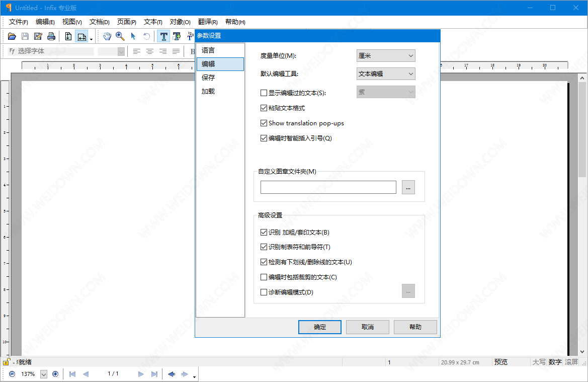588x382 pixels.
Task: Open the 帮助(H) menu
Action: coord(235,22)
